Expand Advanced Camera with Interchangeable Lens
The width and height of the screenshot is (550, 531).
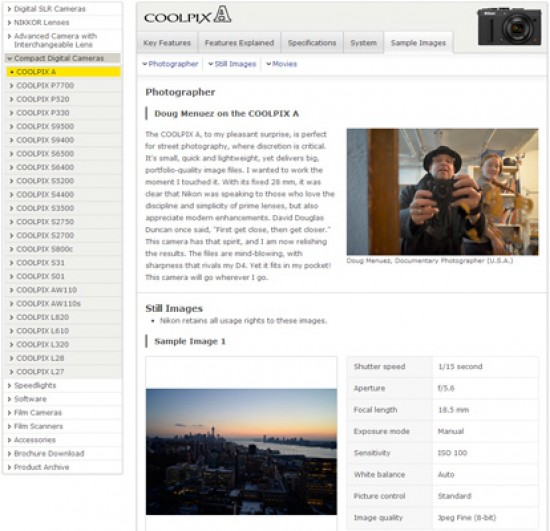tap(62, 40)
